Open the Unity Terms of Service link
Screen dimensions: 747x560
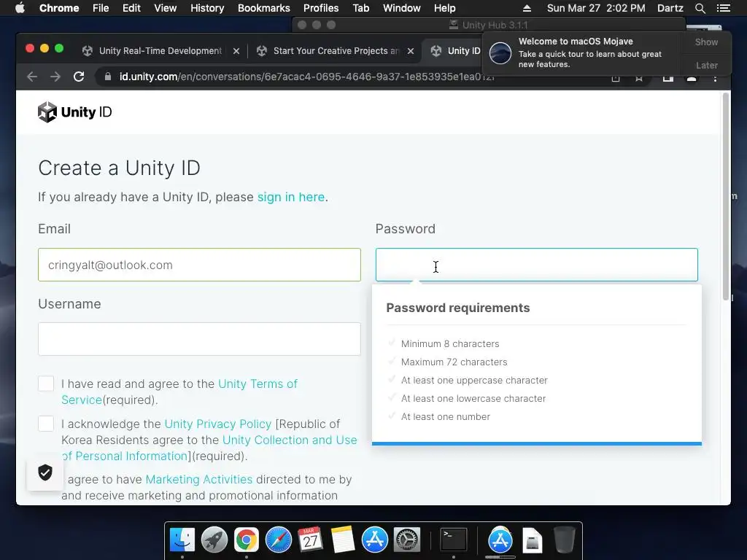[x=258, y=384]
